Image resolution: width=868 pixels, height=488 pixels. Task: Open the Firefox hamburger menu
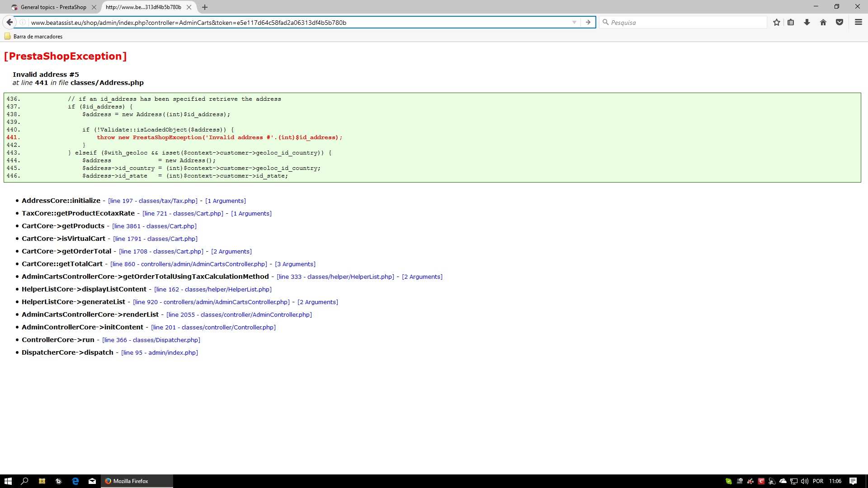(x=859, y=22)
